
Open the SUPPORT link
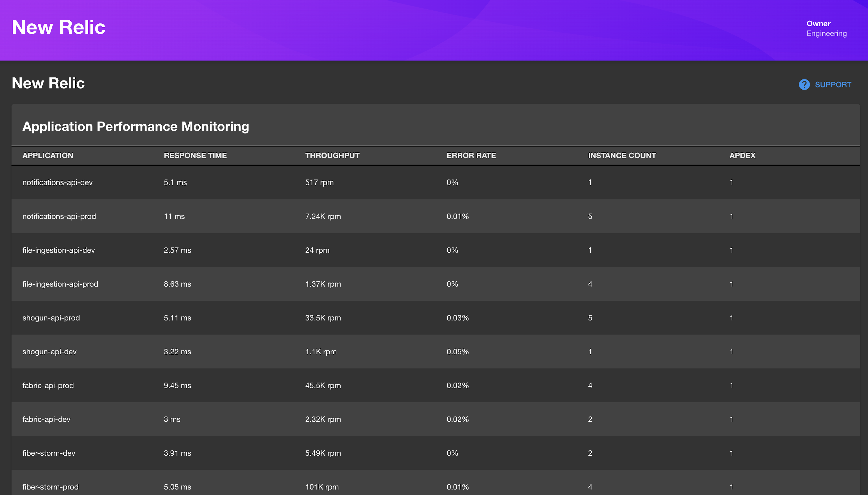tap(833, 85)
